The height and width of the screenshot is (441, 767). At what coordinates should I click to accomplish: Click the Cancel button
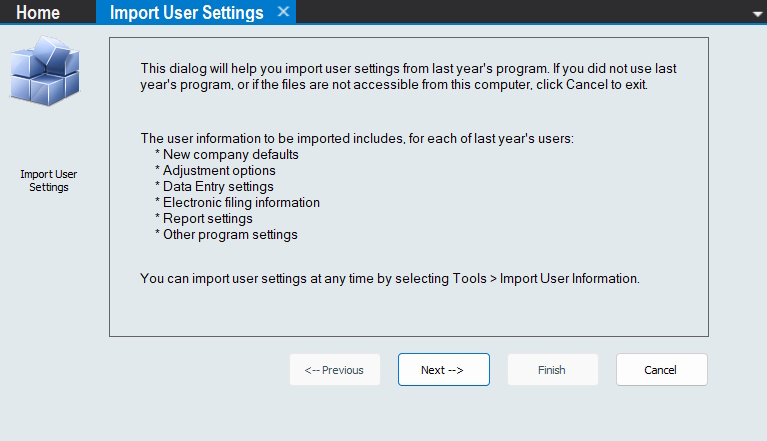pyautogui.click(x=661, y=370)
